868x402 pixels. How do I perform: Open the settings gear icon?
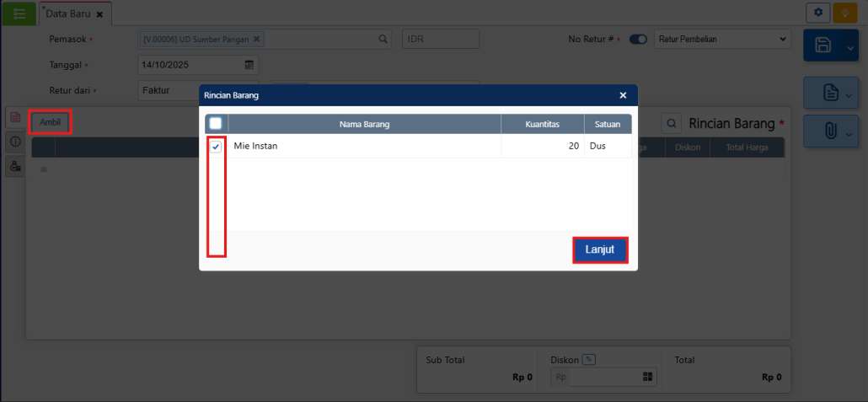pos(817,13)
